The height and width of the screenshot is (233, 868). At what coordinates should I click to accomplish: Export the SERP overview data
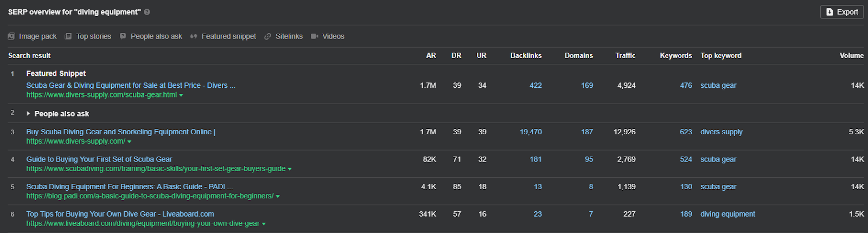(x=842, y=12)
